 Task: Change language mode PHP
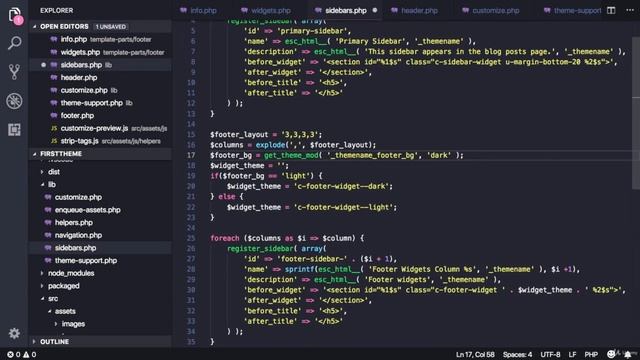coord(591,355)
